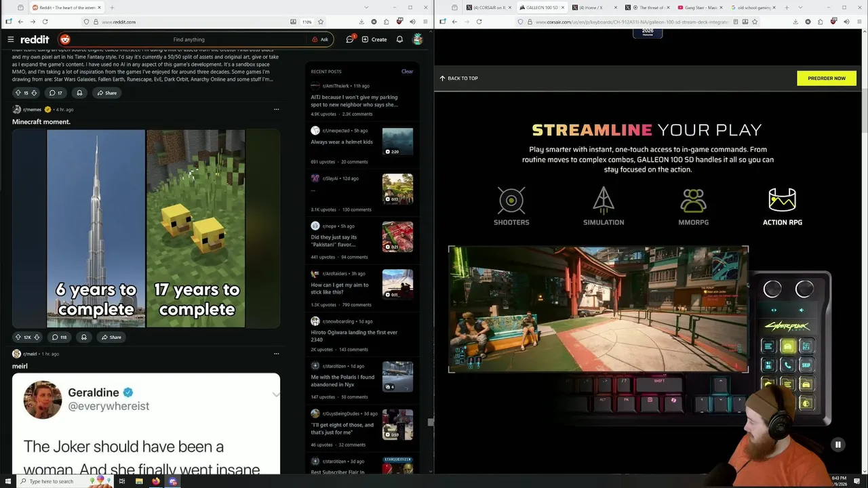Bookmark the Corsair page with star
The width and height of the screenshot is (868, 488).
pyautogui.click(x=755, y=22)
